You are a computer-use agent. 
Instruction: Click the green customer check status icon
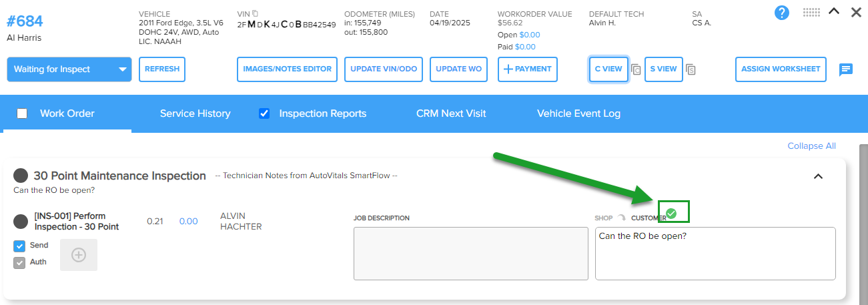[672, 213]
